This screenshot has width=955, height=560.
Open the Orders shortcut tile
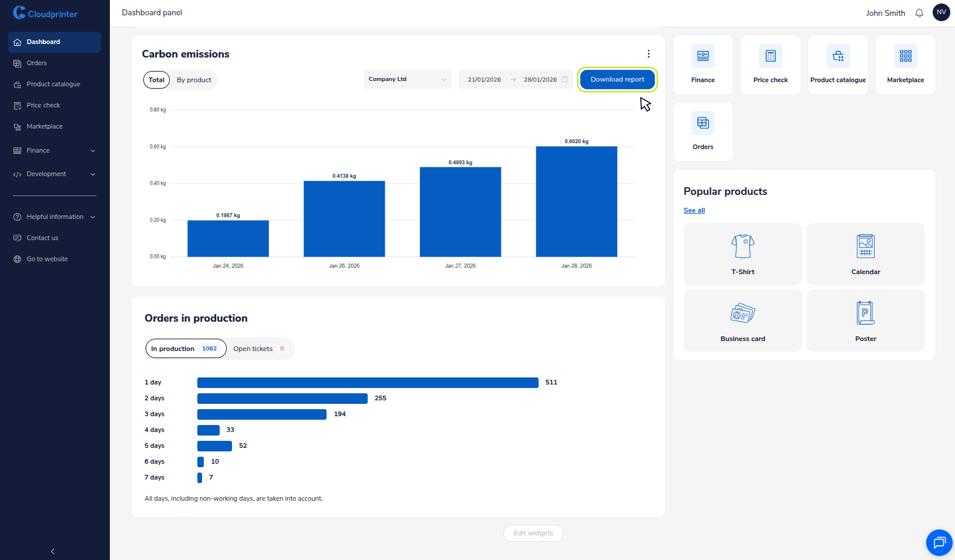coord(702,131)
